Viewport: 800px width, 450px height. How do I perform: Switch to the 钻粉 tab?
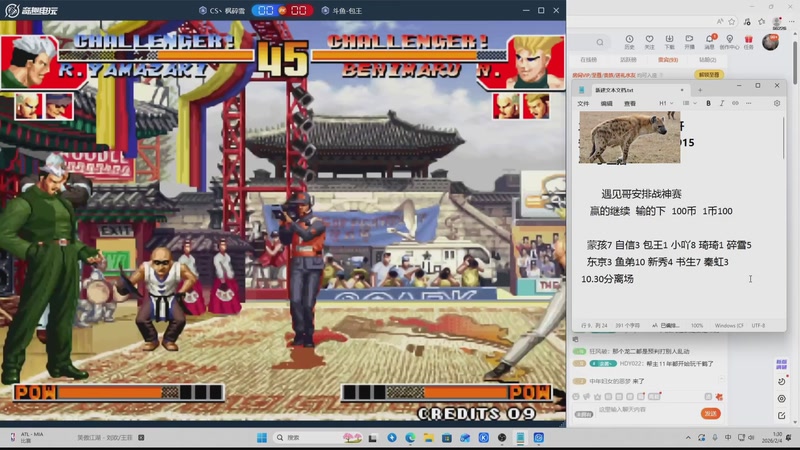707,60
